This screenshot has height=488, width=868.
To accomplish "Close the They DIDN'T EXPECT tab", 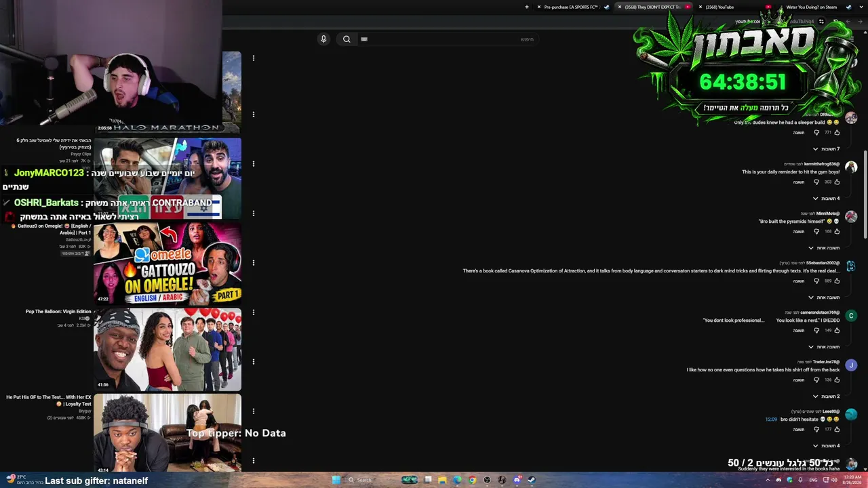I will pyautogui.click(x=620, y=7).
